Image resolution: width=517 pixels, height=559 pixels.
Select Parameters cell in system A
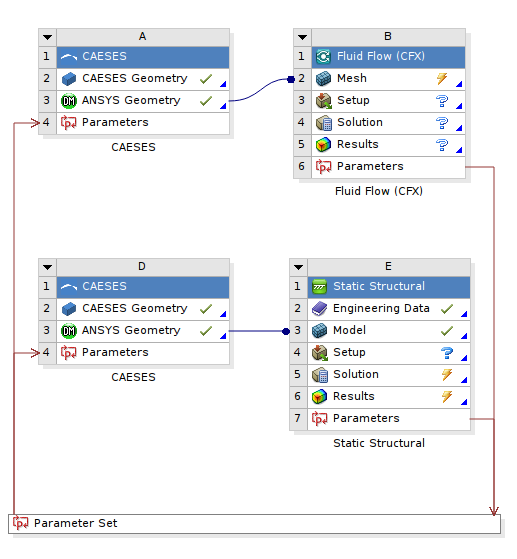click(x=143, y=123)
